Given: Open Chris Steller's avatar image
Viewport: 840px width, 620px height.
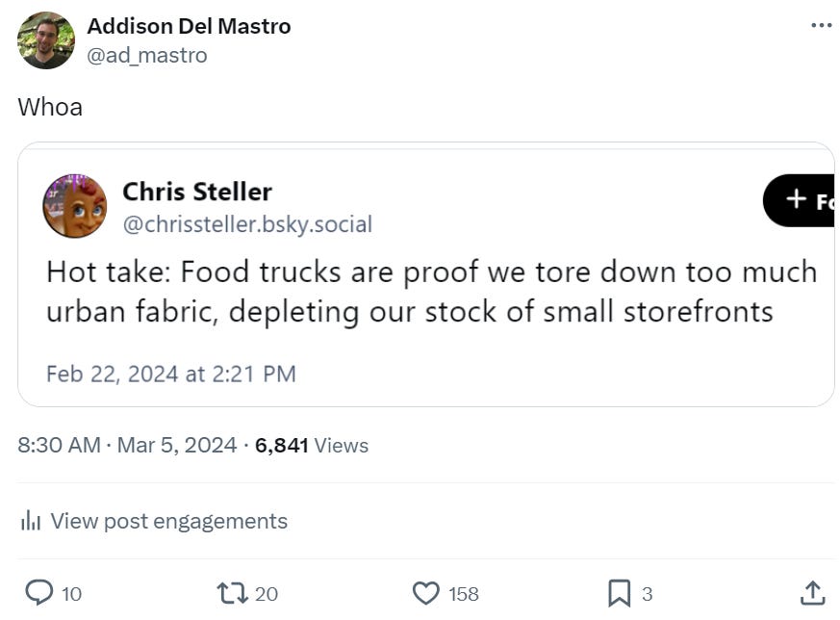Looking at the screenshot, I should tap(75, 206).
